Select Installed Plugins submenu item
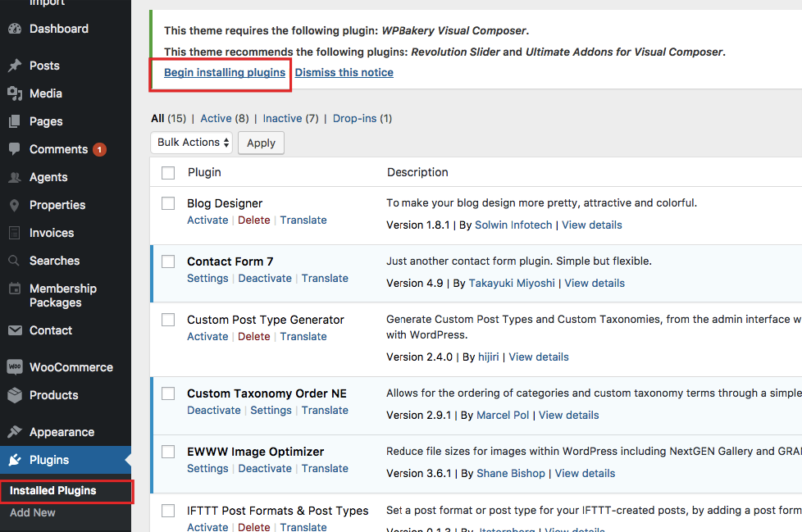The image size is (802, 532). point(53,491)
